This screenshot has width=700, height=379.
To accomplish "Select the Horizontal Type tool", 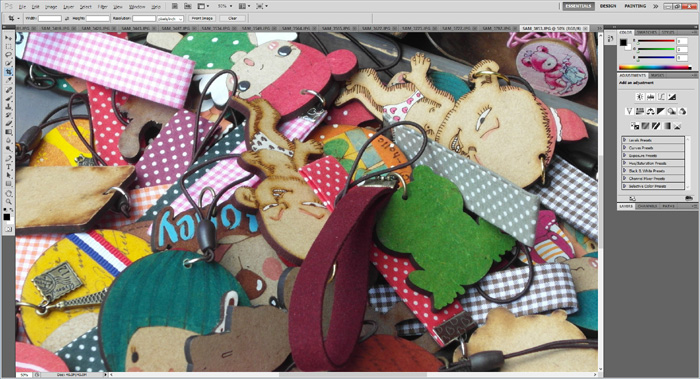I will 8,167.
